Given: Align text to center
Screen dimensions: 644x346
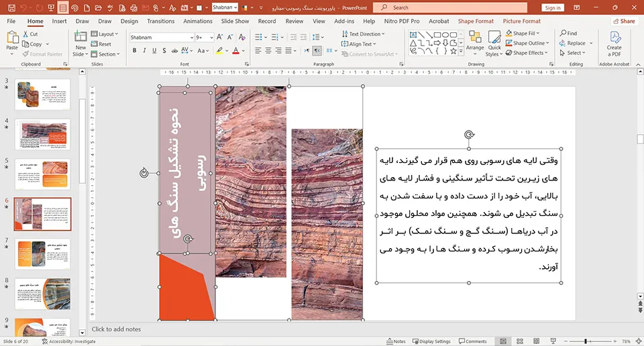Looking at the screenshot, I should (x=268, y=50).
